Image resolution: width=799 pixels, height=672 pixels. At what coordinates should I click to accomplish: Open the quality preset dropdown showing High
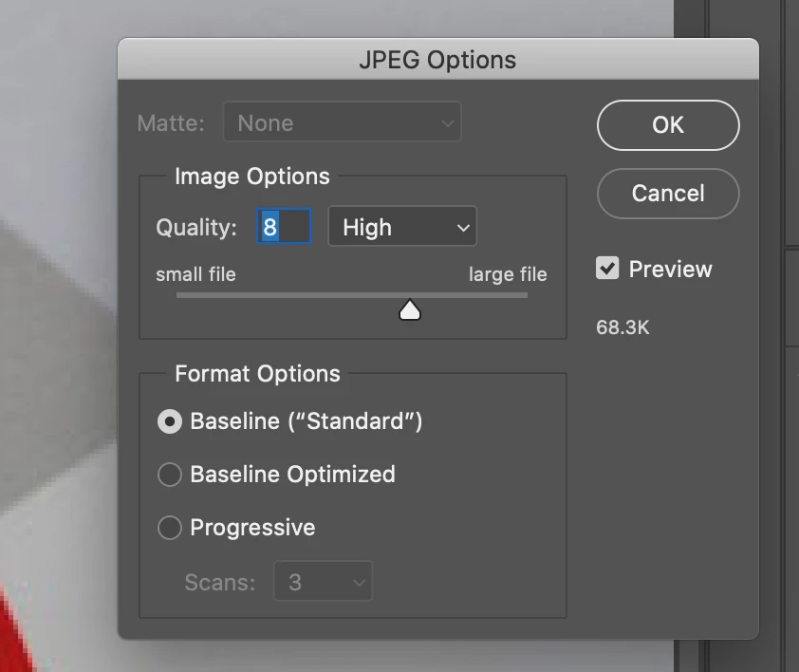tap(402, 227)
